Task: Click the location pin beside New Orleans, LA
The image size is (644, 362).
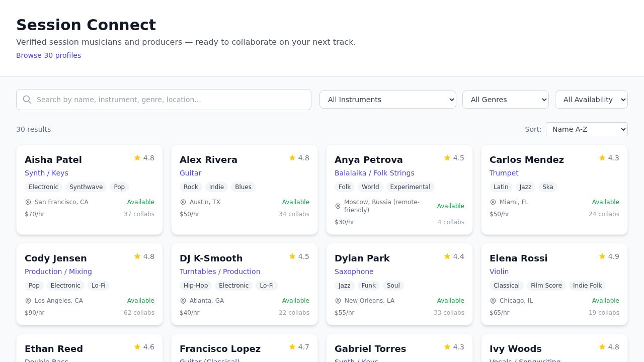Action: tap(338, 301)
